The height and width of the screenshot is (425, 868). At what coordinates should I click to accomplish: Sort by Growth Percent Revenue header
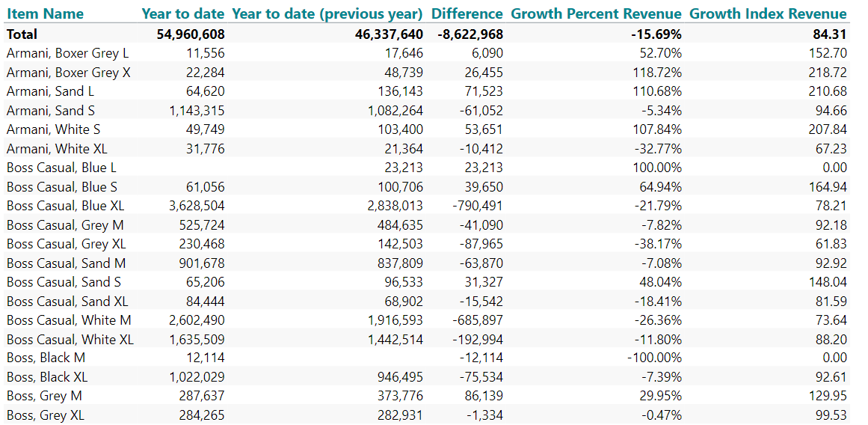point(596,13)
